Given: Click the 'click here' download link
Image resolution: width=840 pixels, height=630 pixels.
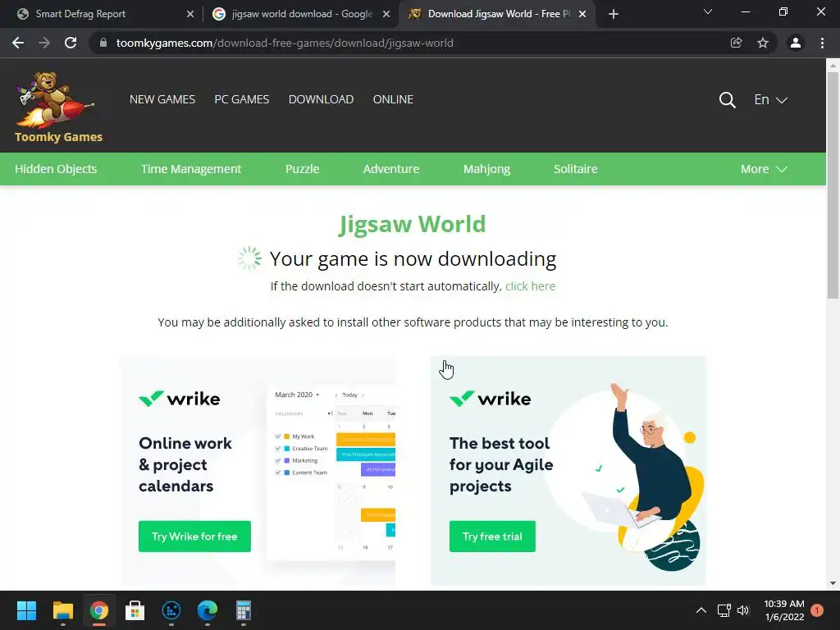Looking at the screenshot, I should [x=530, y=286].
